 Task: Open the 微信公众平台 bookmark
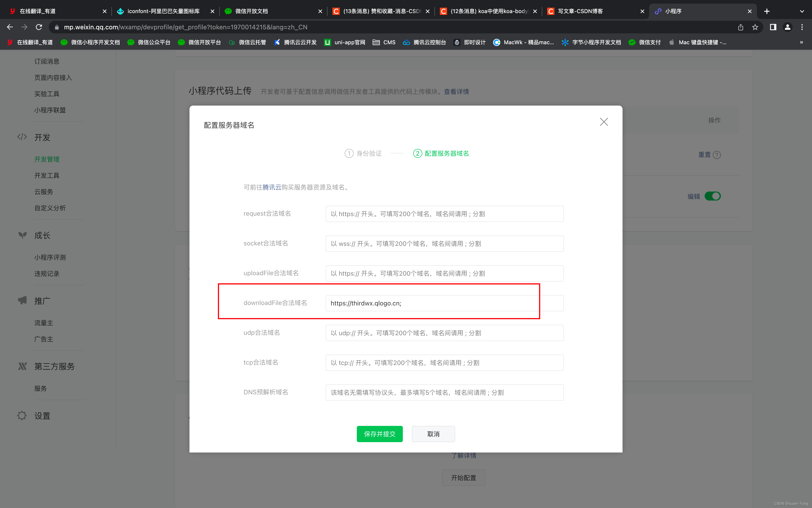(x=149, y=42)
